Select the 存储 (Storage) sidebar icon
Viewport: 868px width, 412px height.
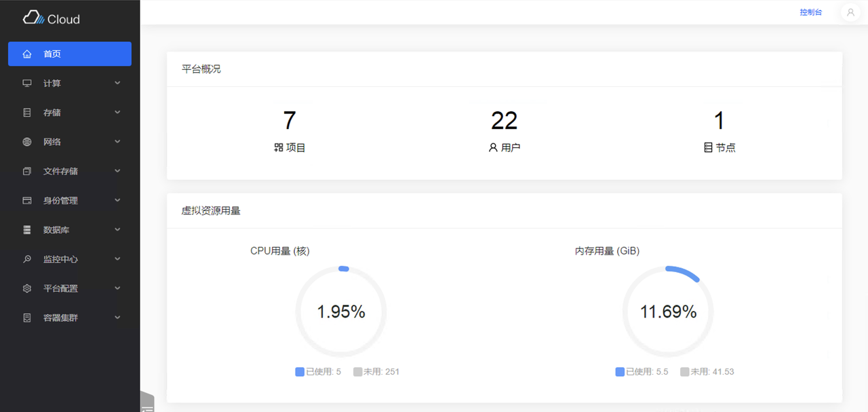[26, 112]
